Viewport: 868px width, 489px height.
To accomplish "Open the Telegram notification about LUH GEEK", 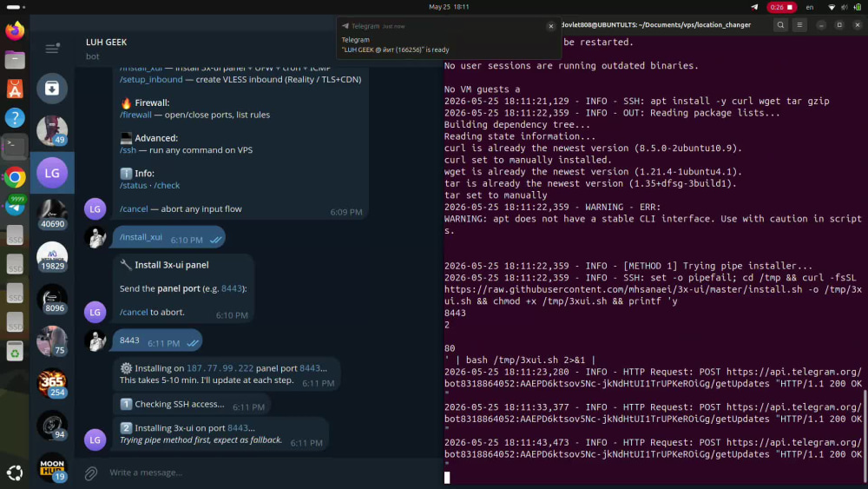I will (449, 38).
